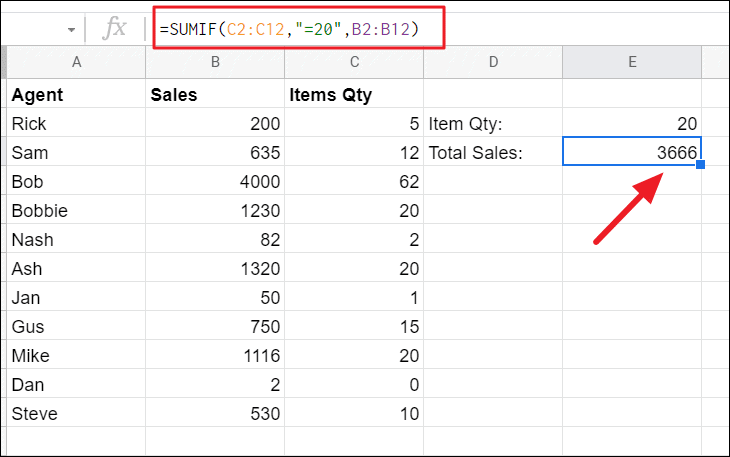Click the Items Qty header cell

tap(353, 95)
